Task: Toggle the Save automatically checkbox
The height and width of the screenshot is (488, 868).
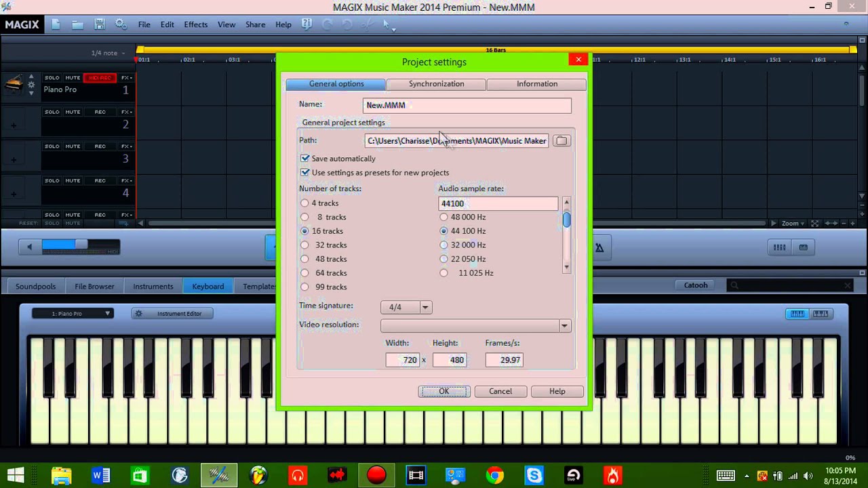Action: click(x=305, y=159)
